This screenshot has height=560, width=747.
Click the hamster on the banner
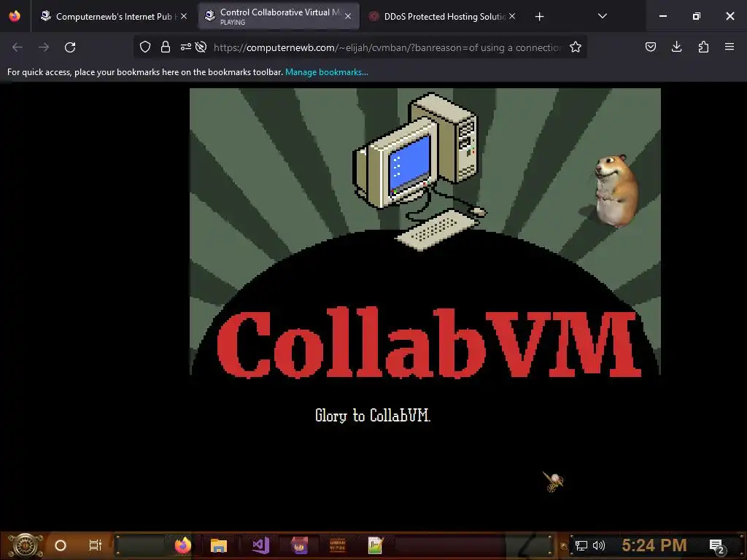[x=616, y=191]
